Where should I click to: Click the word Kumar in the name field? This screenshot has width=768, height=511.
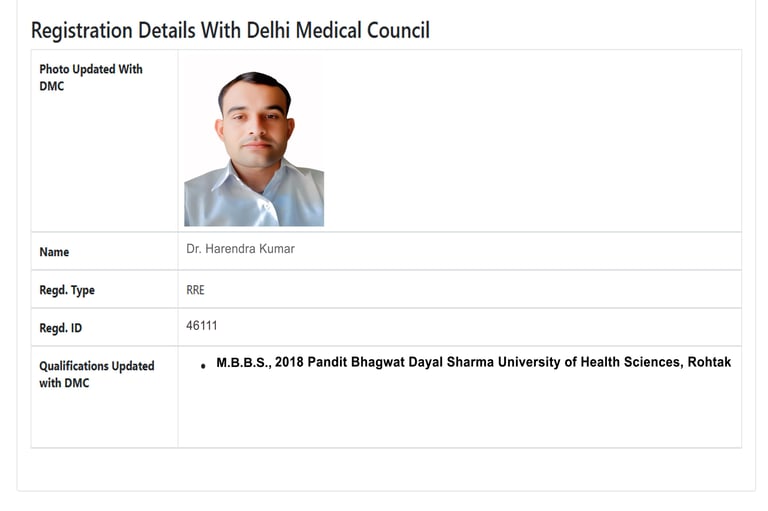(277, 249)
